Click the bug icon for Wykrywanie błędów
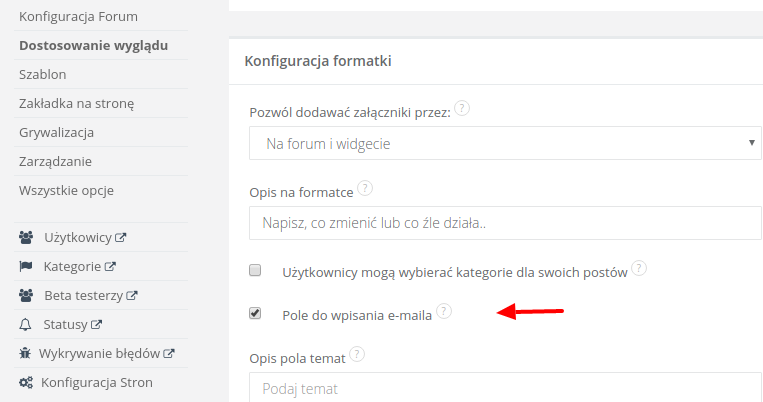Viewport: 763px width, 402px height. tap(26, 354)
